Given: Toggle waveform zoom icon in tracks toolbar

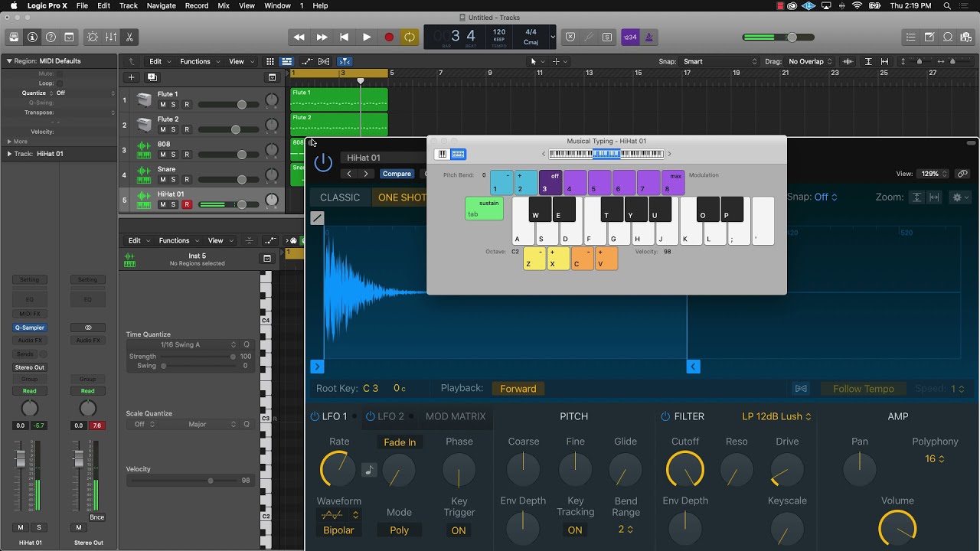Looking at the screenshot, I should pyautogui.click(x=848, y=61).
